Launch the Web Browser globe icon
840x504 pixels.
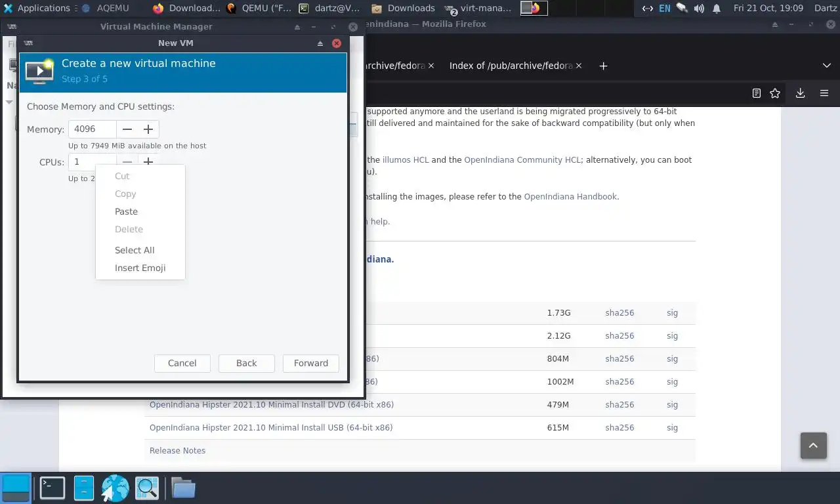point(115,488)
